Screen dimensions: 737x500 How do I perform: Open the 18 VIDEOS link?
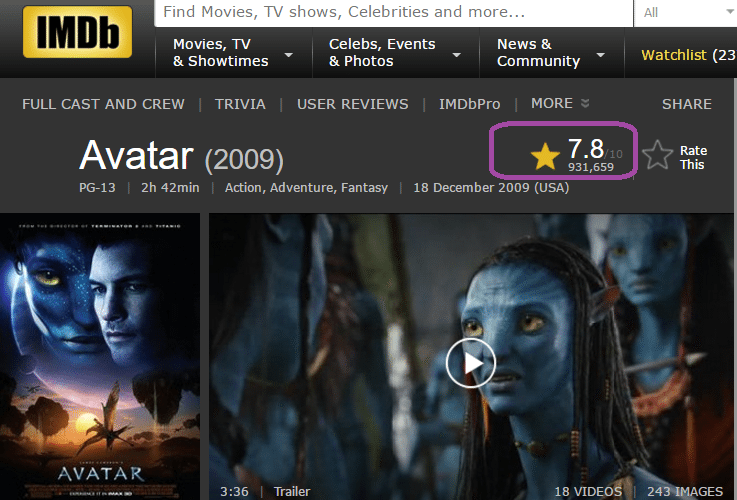point(588,492)
